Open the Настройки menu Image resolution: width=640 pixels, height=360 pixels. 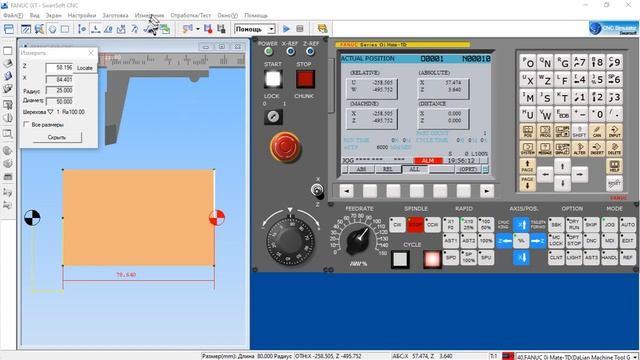[x=82, y=16]
